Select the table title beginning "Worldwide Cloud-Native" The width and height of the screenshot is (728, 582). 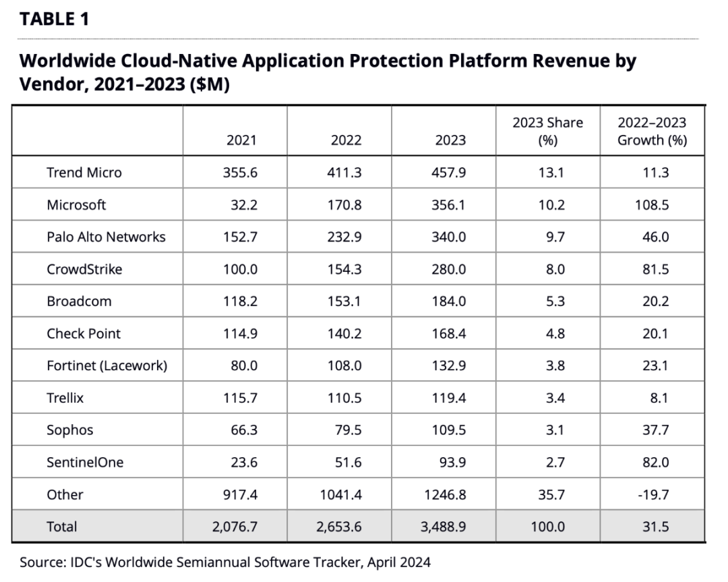click(x=328, y=72)
